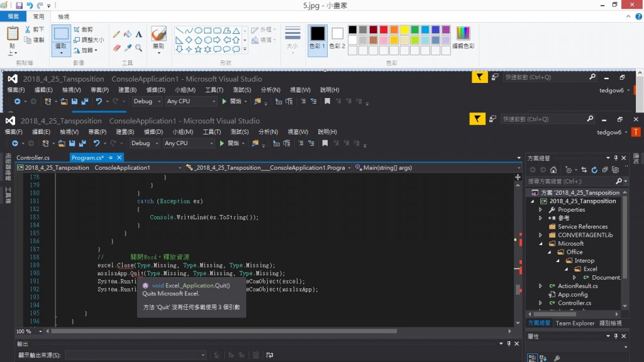Screen dimensions: 644x362
Task: Click Quick Launch search box in lower Visual Studio
Action: (x=547, y=119)
